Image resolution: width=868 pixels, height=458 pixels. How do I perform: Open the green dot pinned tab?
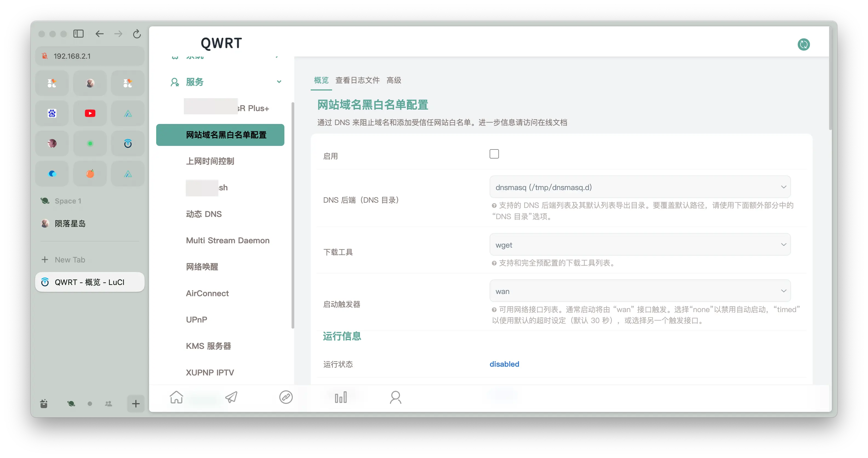click(90, 144)
